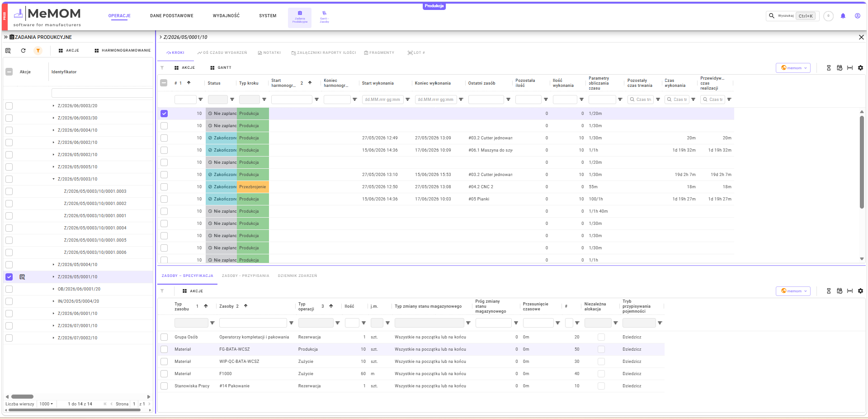Open the Dane podstawowe menu
868x419 pixels.
pos(172,16)
